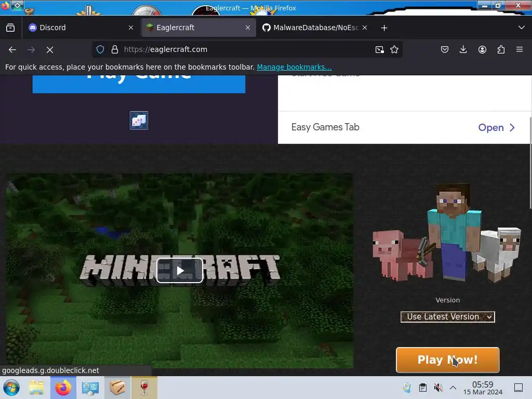Show the desktop button
This screenshot has width=532, height=399.
tap(518, 388)
